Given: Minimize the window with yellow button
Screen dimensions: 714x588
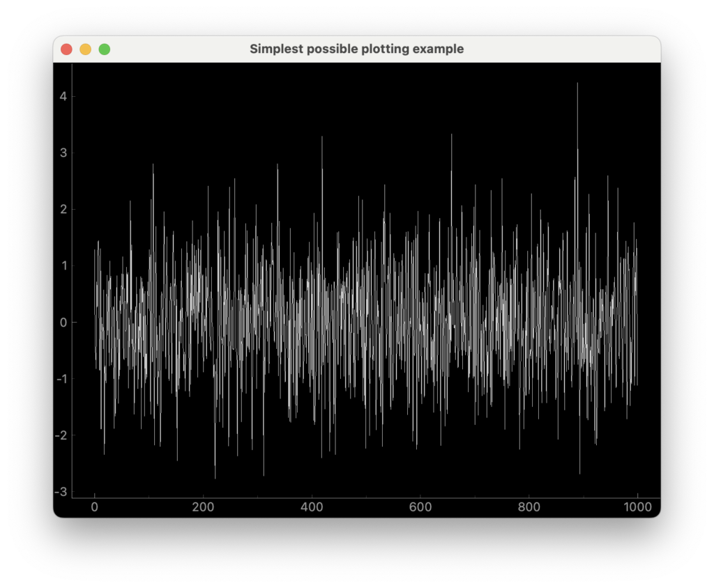Looking at the screenshot, I should [x=85, y=49].
